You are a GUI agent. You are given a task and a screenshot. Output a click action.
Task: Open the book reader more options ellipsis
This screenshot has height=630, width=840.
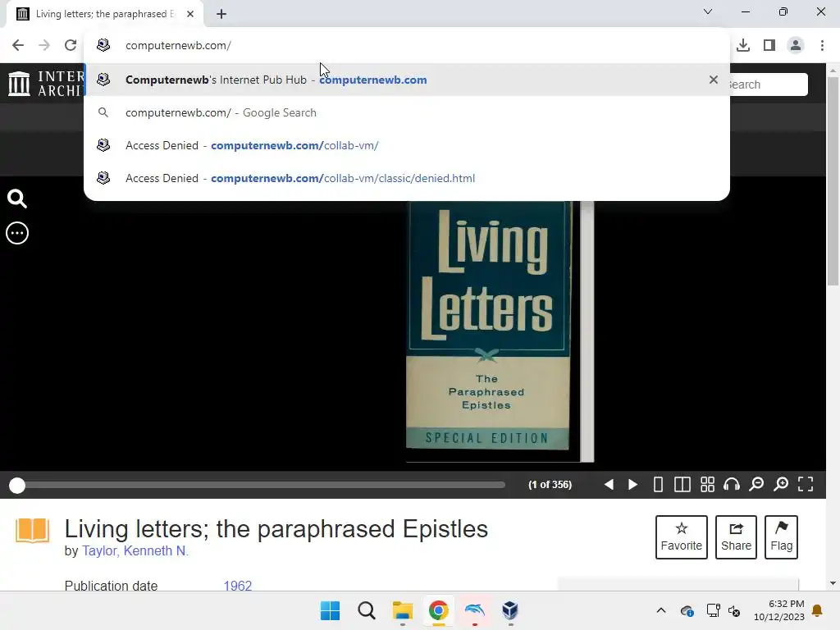click(x=17, y=233)
